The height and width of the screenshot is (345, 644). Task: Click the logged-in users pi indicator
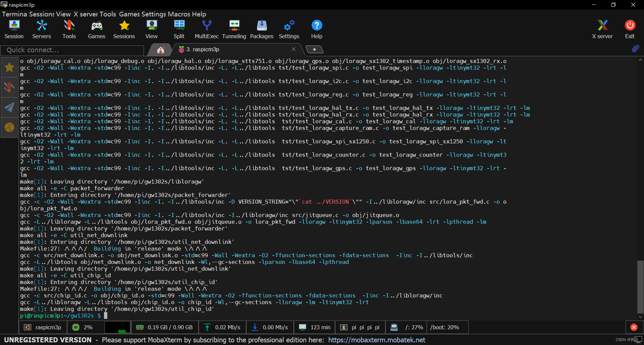[360, 327]
